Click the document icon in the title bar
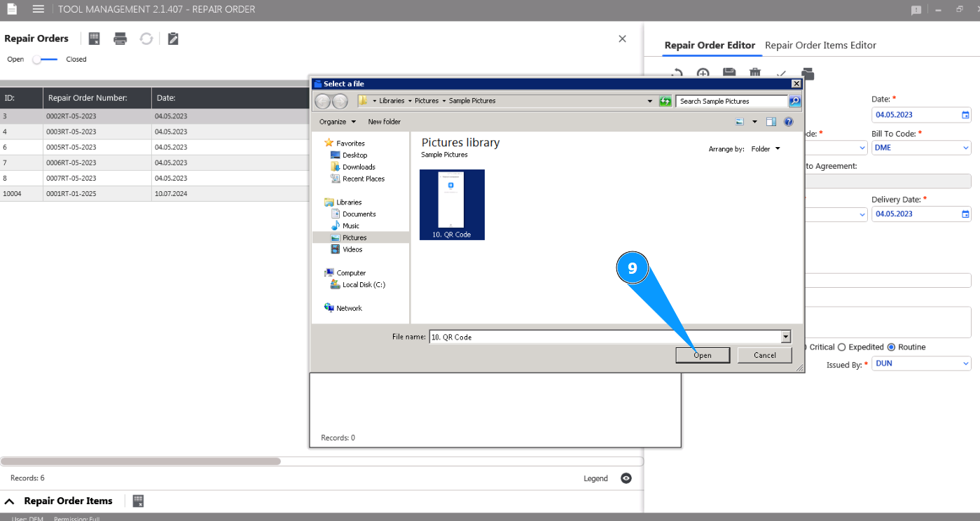The width and height of the screenshot is (980, 521). pyautogui.click(x=12, y=9)
